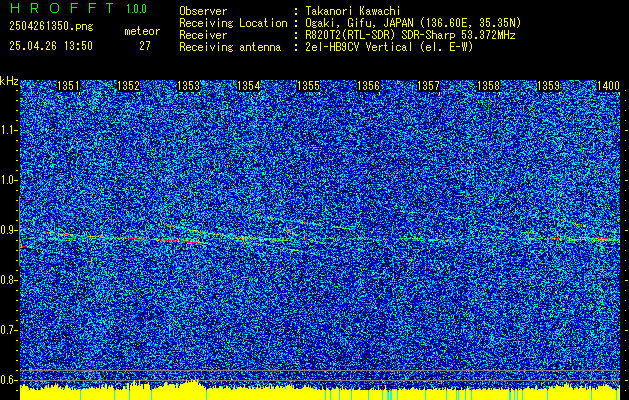Viewport: 629px width, 400px height.
Task: Click the 1.0 kHz axis label
Action: (8, 180)
